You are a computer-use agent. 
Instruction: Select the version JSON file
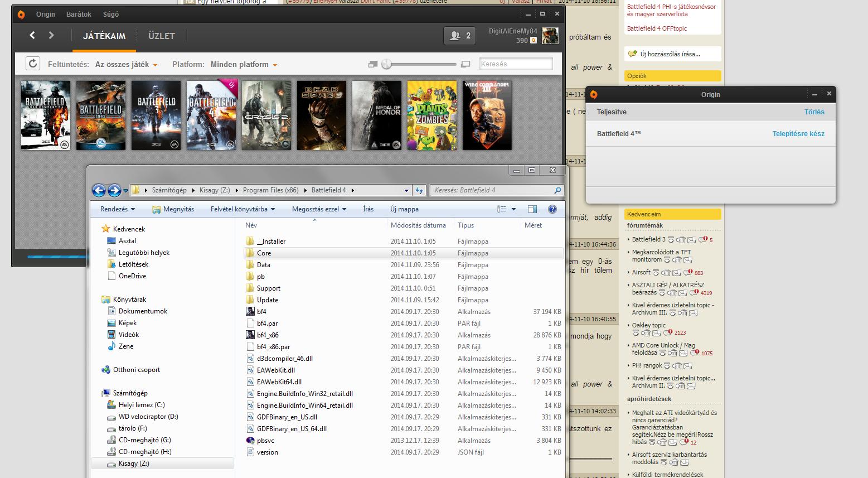click(x=267, y=452)
